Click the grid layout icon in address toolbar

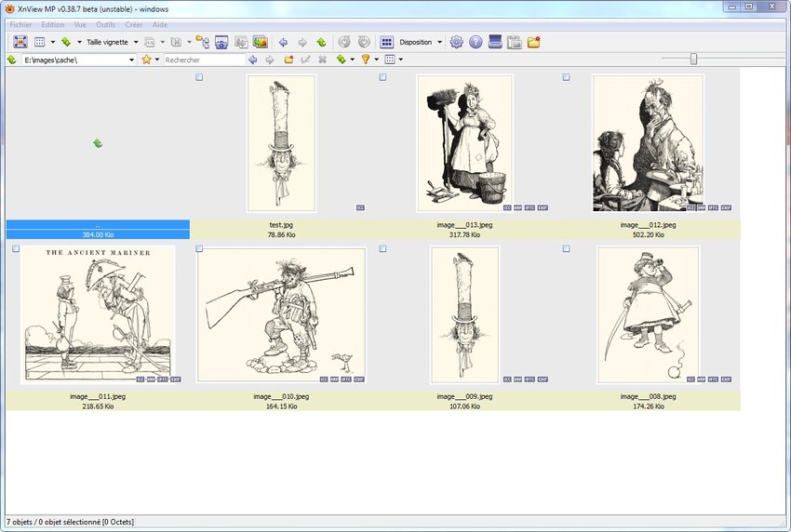click(390, 60)
